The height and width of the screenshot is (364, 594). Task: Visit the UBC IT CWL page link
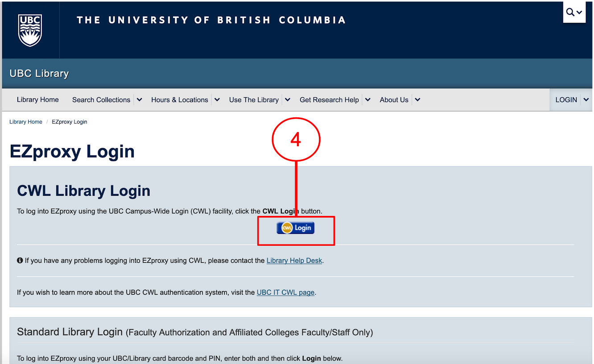click(x=286, y=293)
